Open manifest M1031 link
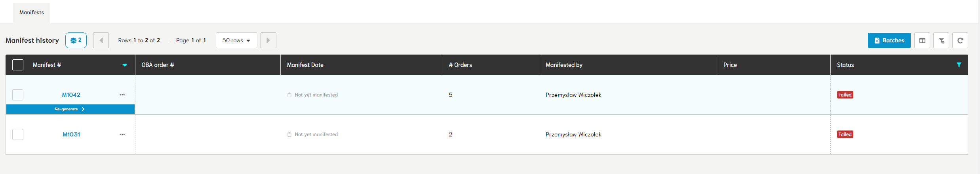Image resolution: width=980 pixels, height=174 pixels. 71,134
